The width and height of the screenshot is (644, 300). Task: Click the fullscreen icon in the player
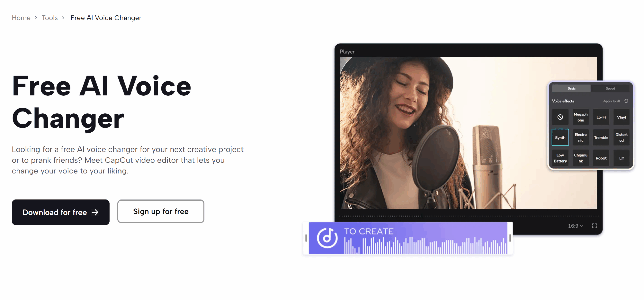pos(594,226)
